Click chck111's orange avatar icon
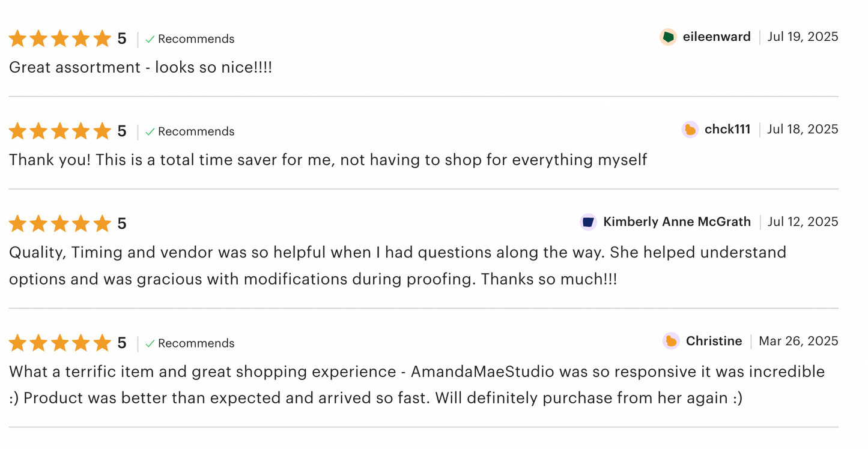 coord(690,130)
